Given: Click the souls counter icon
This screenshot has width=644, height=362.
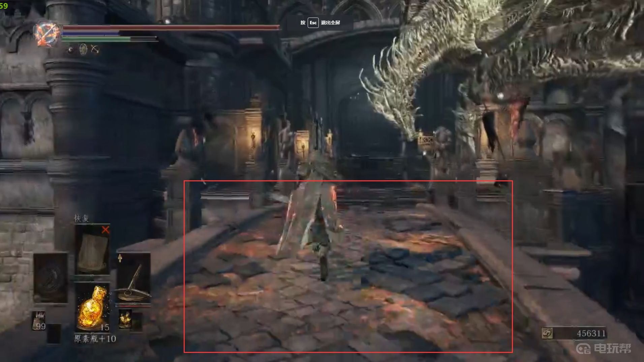Looking at the screenshot, I should [547, 334].
